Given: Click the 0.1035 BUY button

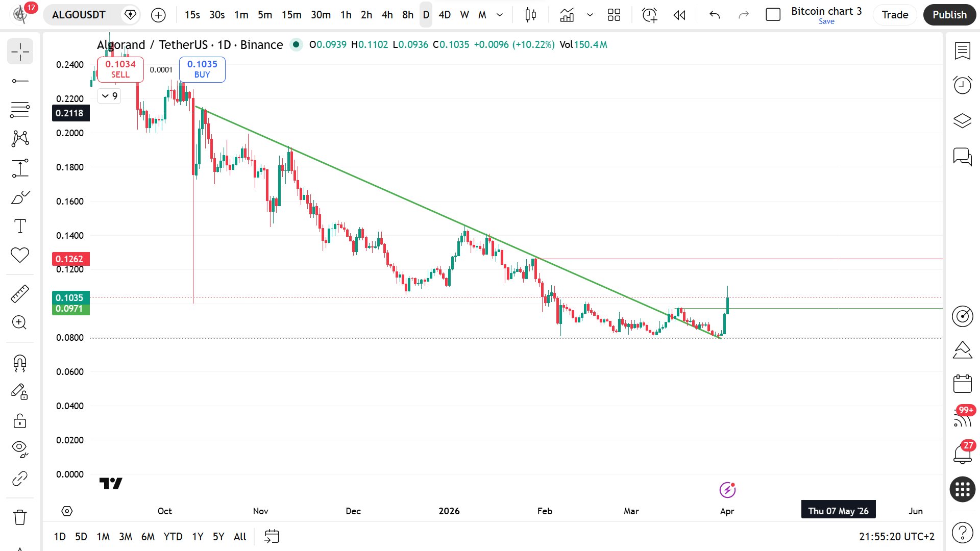Looking at the screenshot, I should tap(202, 69).
